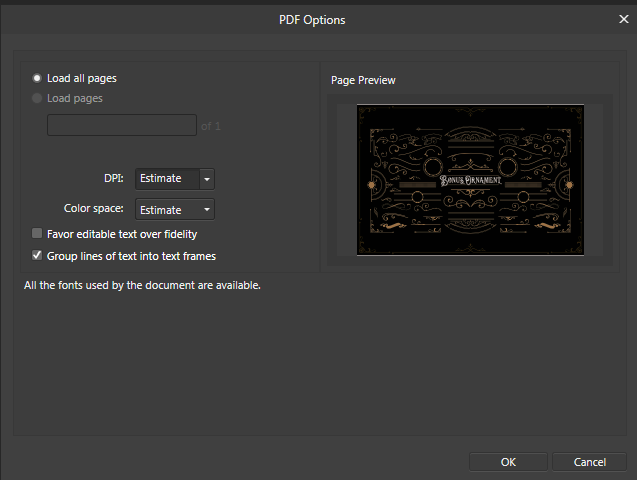Confirm with the OK button
The width and height of the screenshot is (637, 480).
point(508,462)
